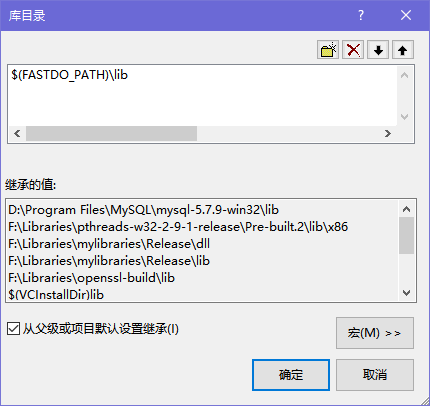Click the help question mark in title bar
The height and width of the screenshot is (406, 430).
361,15
